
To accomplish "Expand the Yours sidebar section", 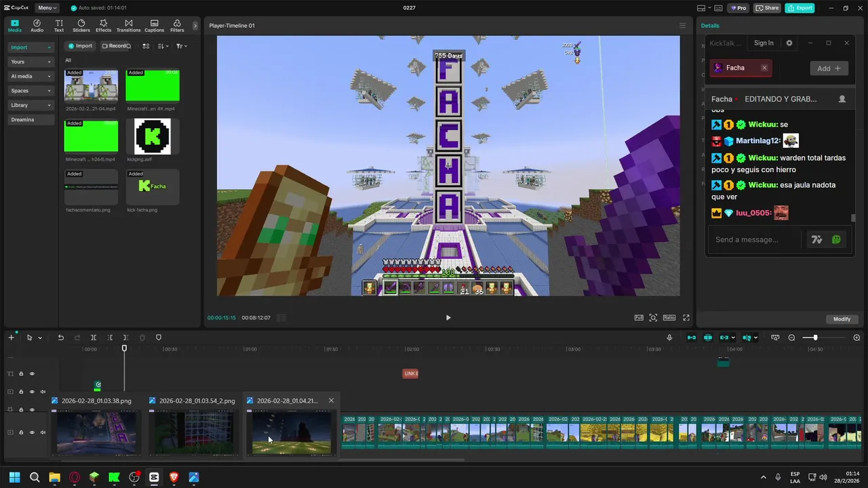I will pyautogui.click(x=31, y=62).
